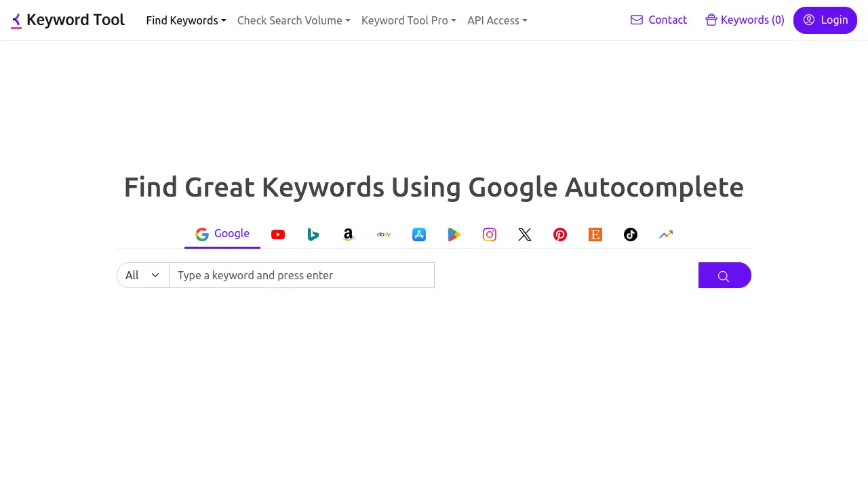This screenshot has height=488, width=868.
Task: Switch to the TikTok keyword tab
Action: pyautogui.click(x=631, y=235)
